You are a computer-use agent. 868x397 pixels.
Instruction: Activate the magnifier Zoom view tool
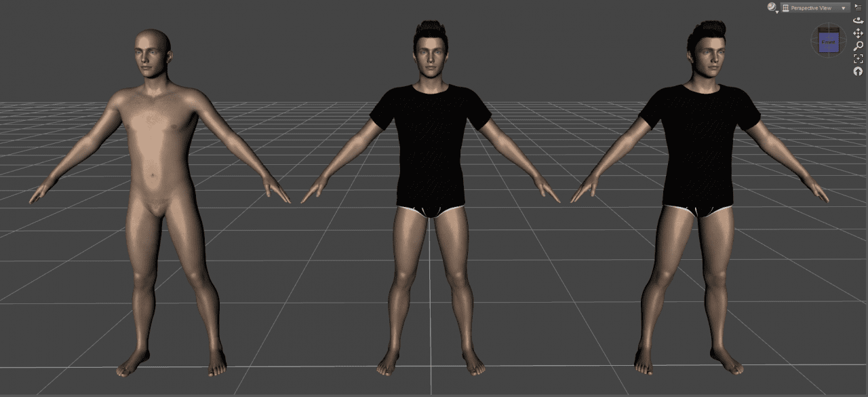pos(859,46)
